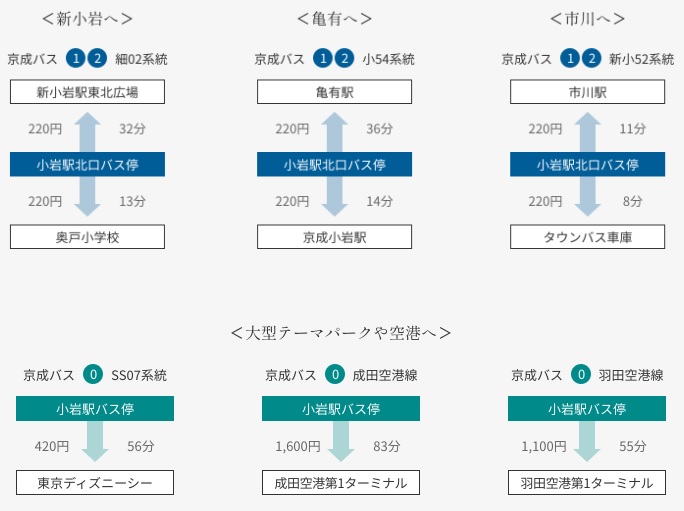Screen dimensions: 684x511
Task: Click the blue 小岩駅北口バス停 bar under 市川駅
Action: pos(587,165)
